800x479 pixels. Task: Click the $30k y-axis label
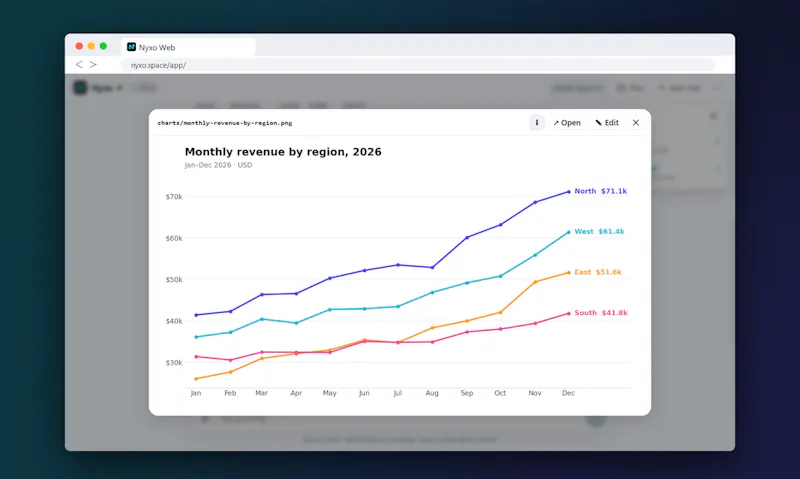pyautogui.click(x=174, y=363)
